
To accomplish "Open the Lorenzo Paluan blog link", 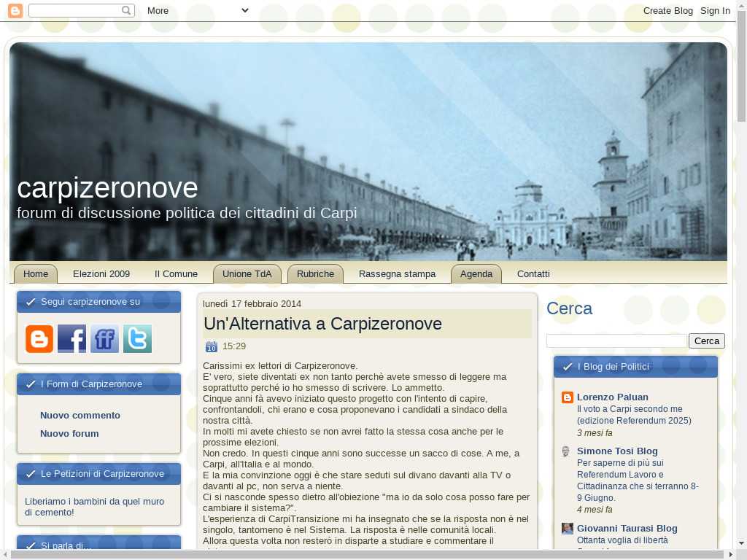I will pos(612,397).
